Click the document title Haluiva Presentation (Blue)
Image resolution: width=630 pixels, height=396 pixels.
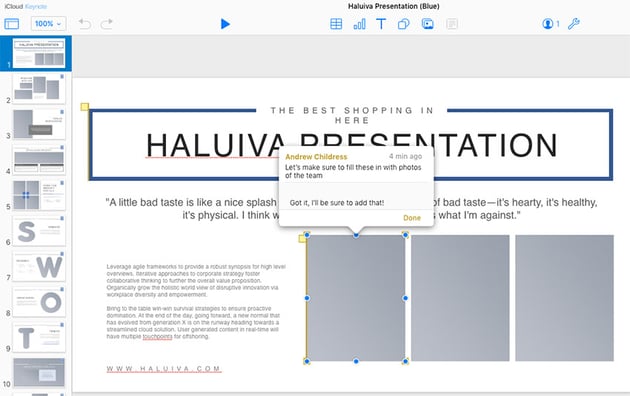pos(394,6)
